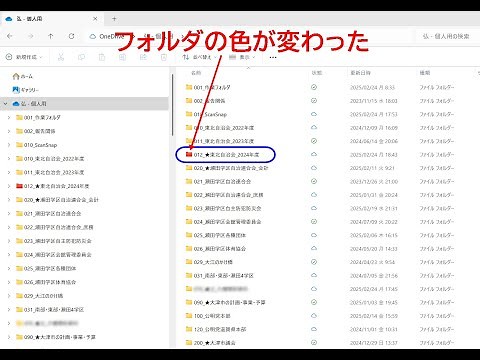This screenshot has height=360, width=480.
Task: Click the Paste clipboard icon
Action: (x=102, y=57)
